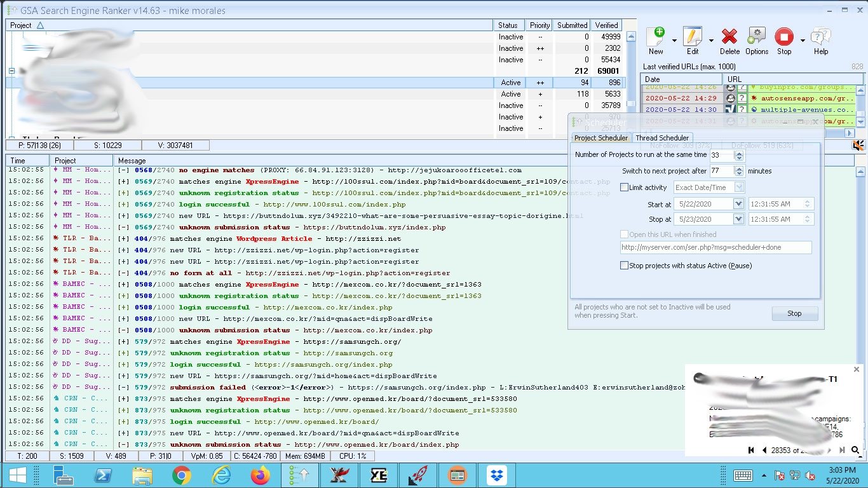Go to first notification with skip-back icon
This screenshot has width=868, height=488.
click(x=751, y=450)
